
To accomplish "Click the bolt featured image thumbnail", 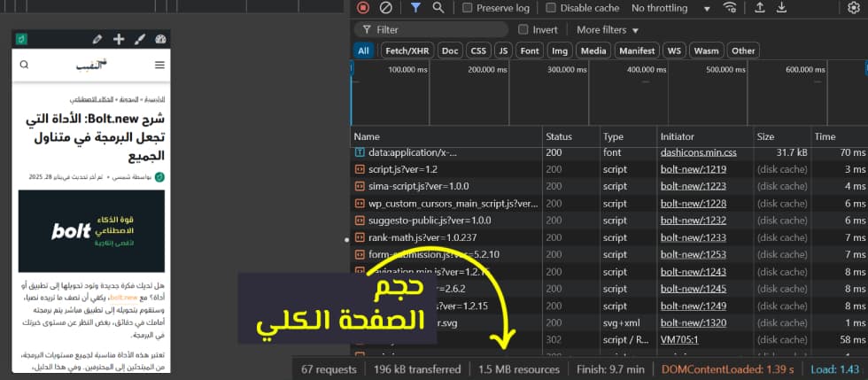I will (91, 230).
